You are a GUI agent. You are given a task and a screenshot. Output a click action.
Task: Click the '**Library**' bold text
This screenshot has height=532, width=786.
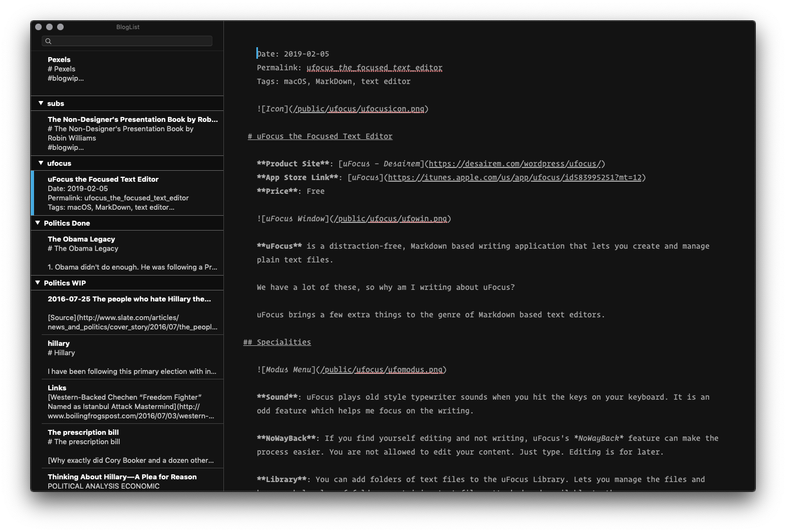pyautogui.click(x=282, y=479)
